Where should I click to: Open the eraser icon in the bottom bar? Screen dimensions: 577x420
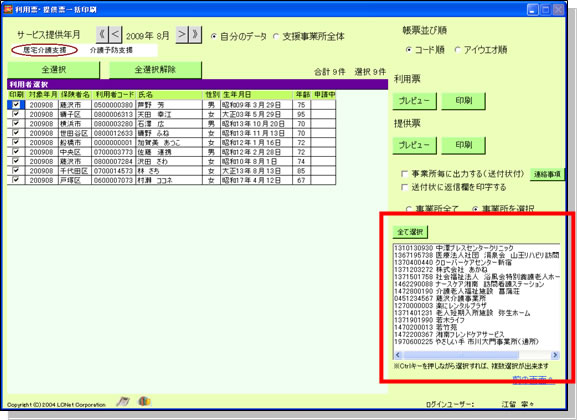(123, 402)
